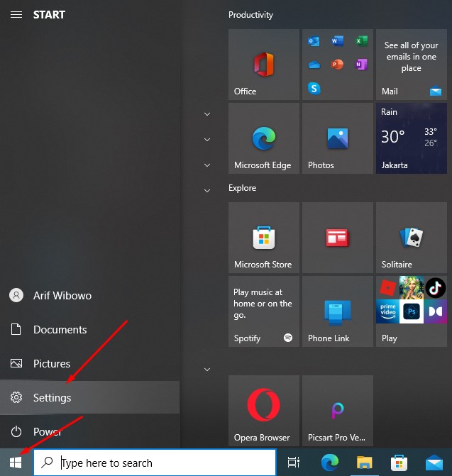Launch Solitaire tile
Screen dimensions: 452x476
(x=411, y=238)
